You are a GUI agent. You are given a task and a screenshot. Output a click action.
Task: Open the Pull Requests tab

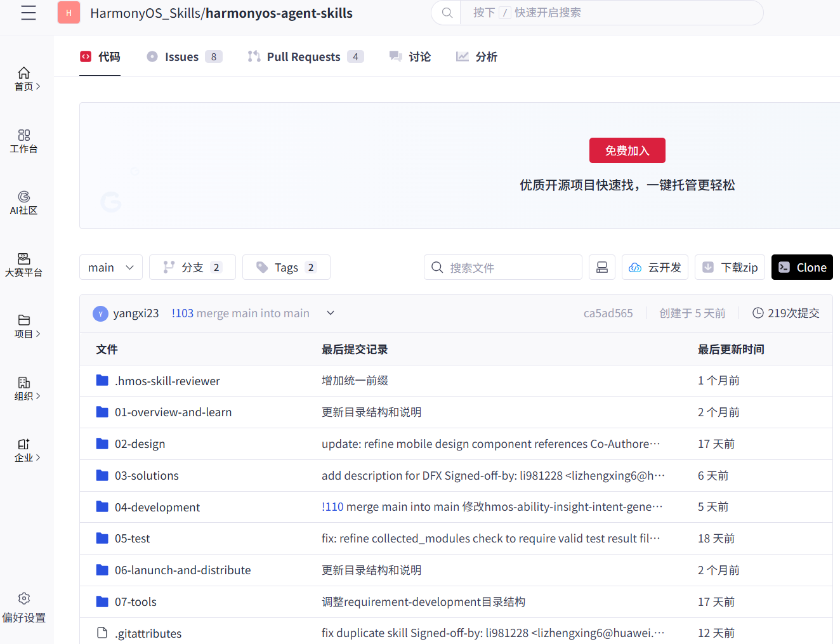pos(306,56)
